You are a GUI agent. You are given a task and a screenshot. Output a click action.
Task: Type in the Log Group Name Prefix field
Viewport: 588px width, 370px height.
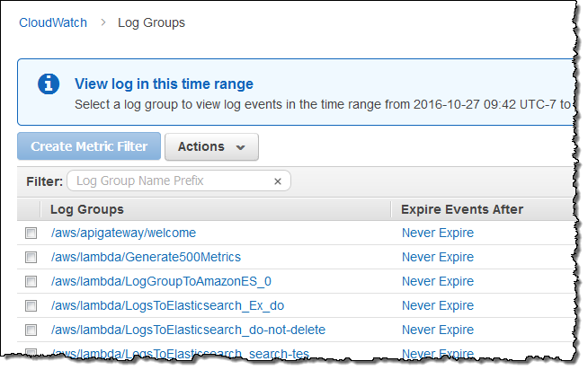171,181
